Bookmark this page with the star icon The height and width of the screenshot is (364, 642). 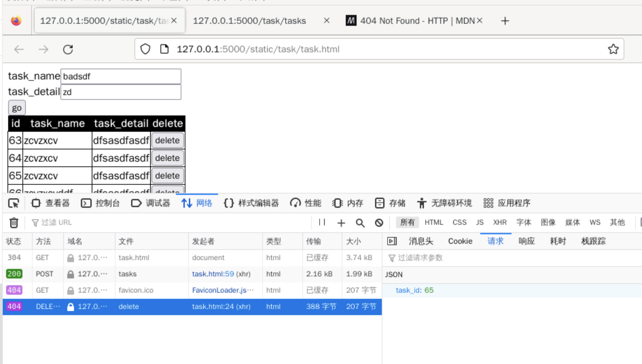click(x=613, y=49)
